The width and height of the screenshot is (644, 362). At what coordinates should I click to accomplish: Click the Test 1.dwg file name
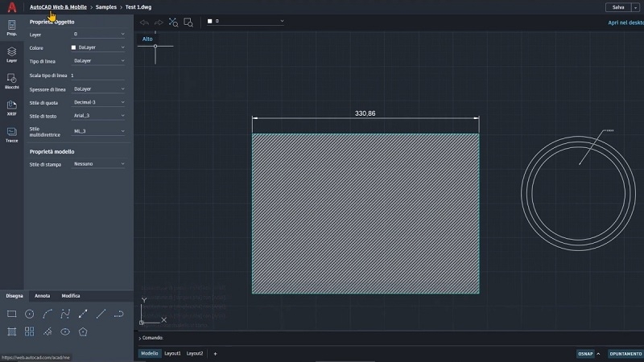(138, 7)
